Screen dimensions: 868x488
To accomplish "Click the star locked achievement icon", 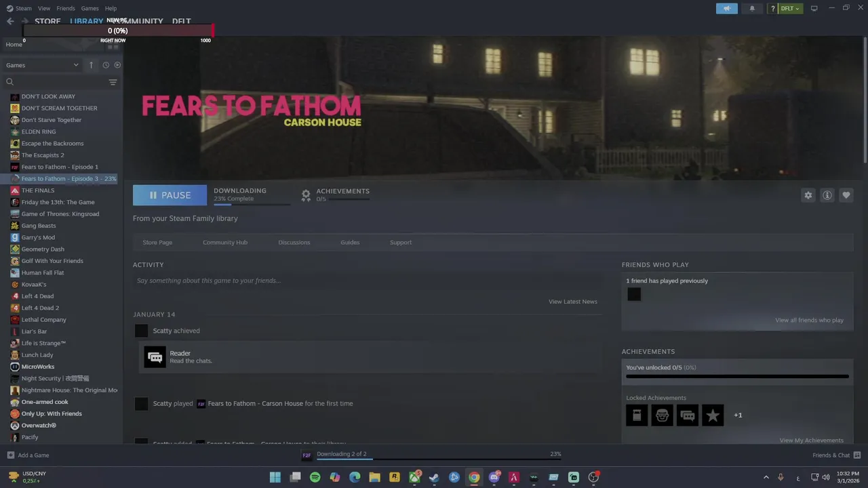I will click(x=713, y=415).
